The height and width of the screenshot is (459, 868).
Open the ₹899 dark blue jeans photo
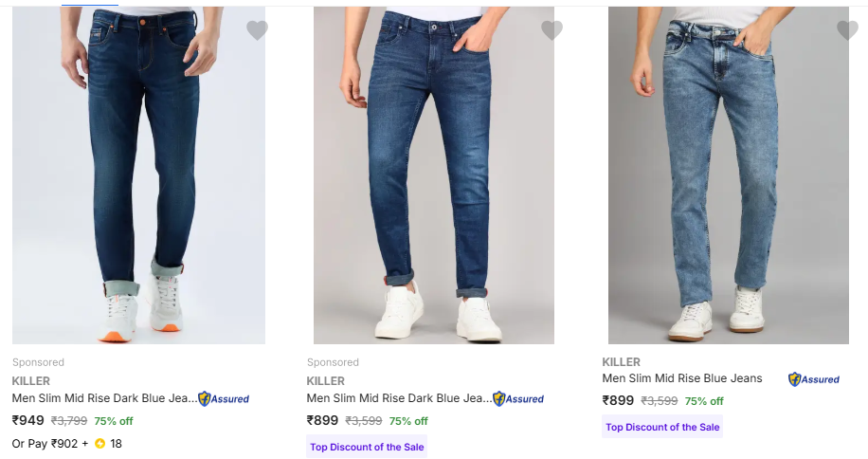tap(433, 175)
